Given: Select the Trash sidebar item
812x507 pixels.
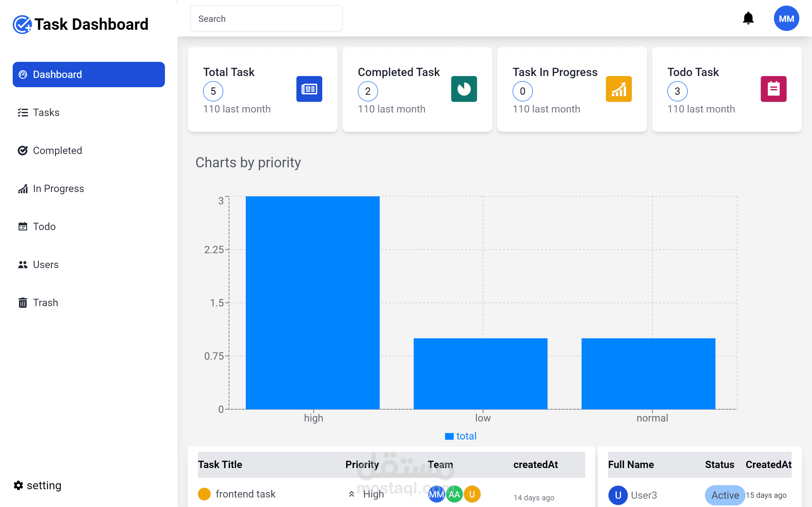Looking at the screenshot, I should [x=45, y=302].
